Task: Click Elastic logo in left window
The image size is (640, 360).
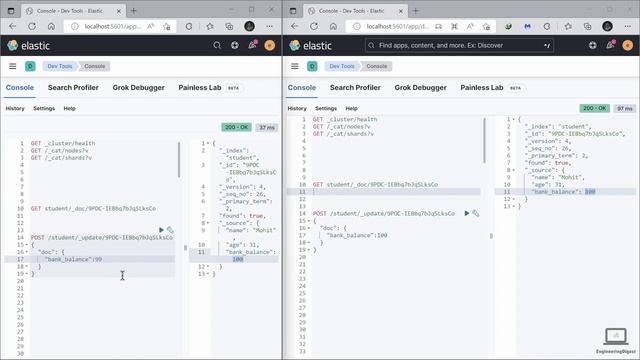Action: (x=29, y=45)
